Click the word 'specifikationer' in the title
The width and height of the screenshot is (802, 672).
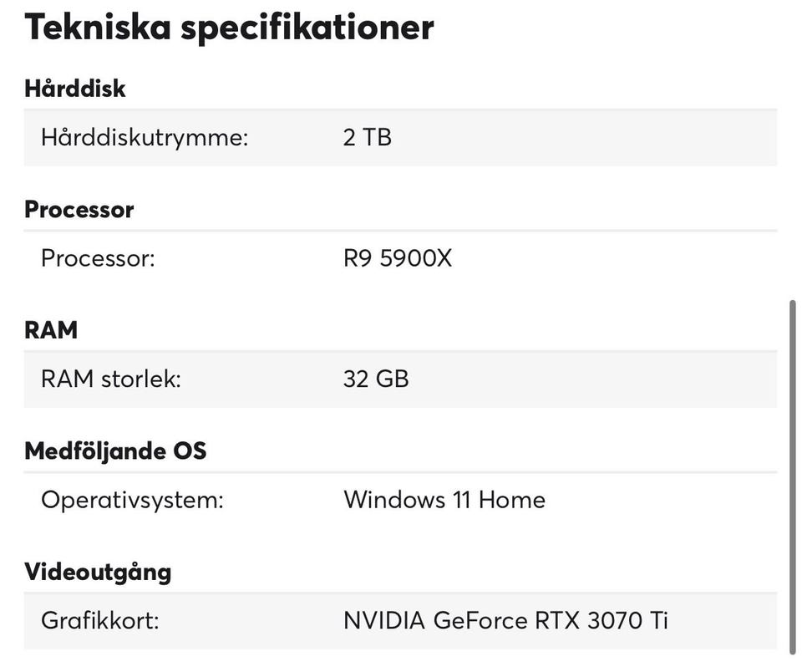(x=308, y=27)
